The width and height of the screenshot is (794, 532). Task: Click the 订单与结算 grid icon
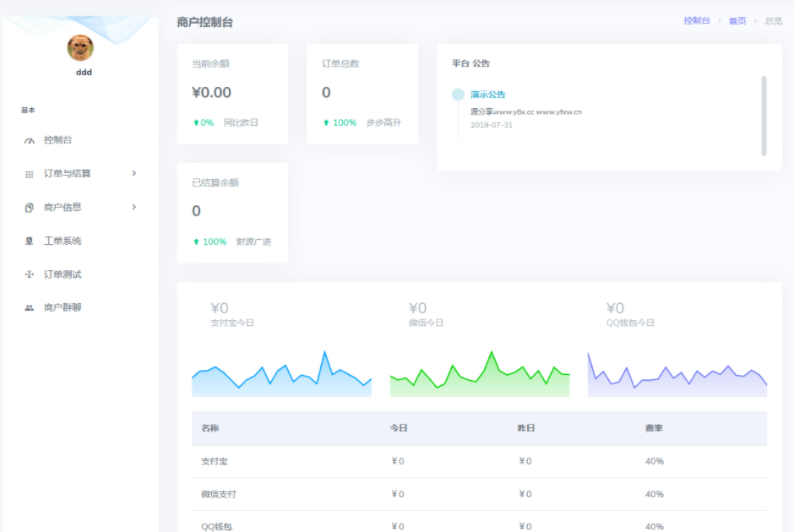30,174
